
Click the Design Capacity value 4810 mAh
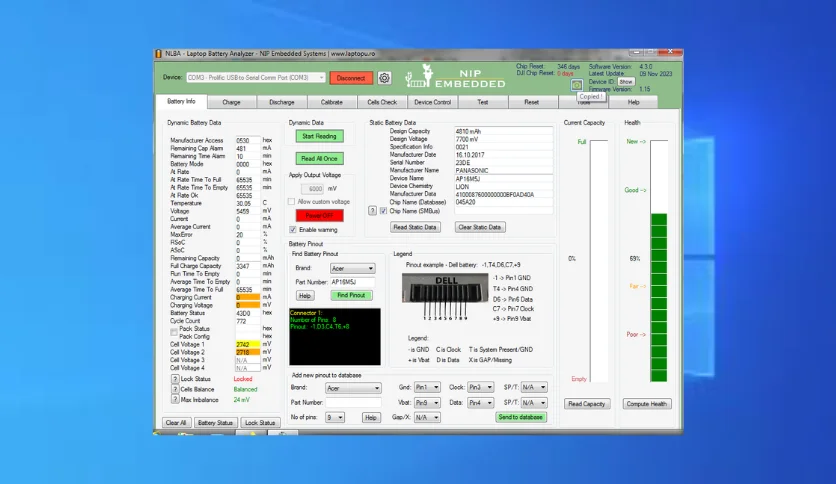(503, 131)
